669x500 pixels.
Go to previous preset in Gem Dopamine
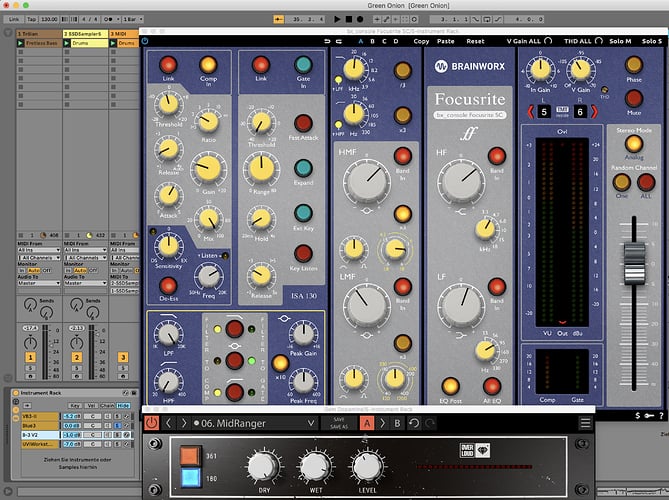coord(169,423)
